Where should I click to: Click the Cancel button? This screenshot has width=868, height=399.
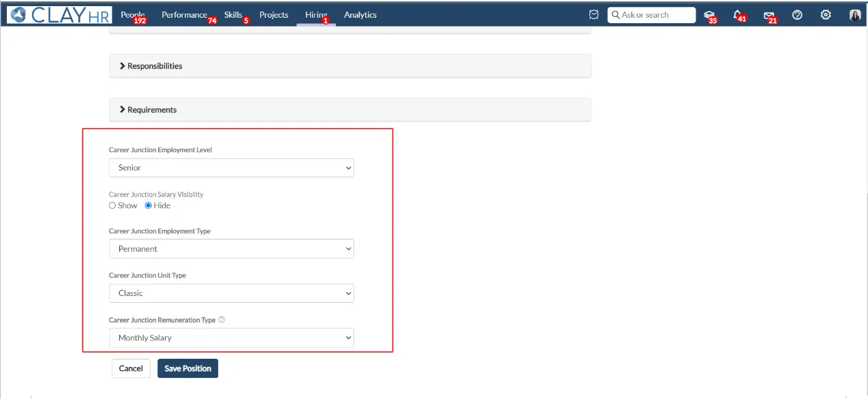tap(131, 368)
